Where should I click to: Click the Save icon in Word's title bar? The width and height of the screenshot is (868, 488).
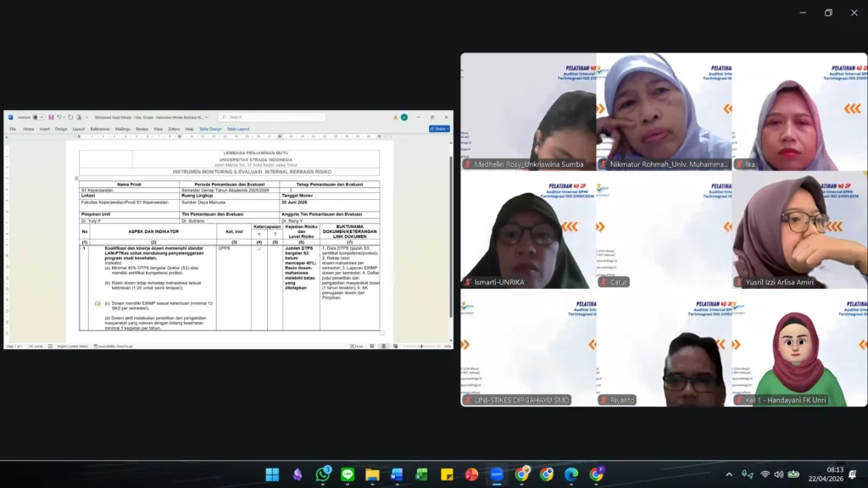51,117
